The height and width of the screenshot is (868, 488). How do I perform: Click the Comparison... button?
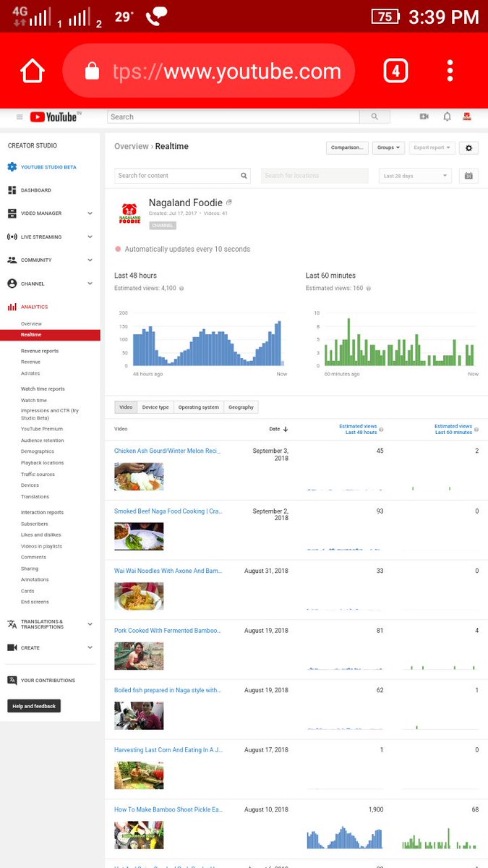coord(348,148)
